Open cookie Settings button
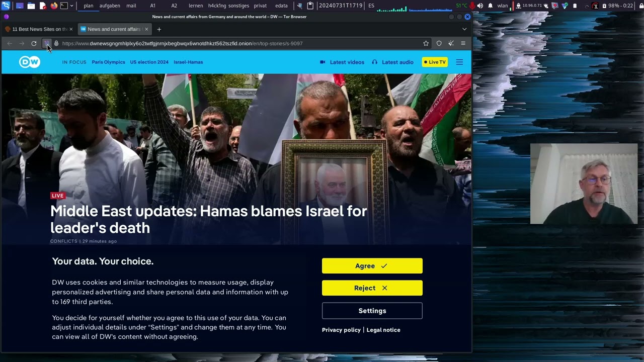The height and width of the screenshot is (362, 644). coord(372,311)
